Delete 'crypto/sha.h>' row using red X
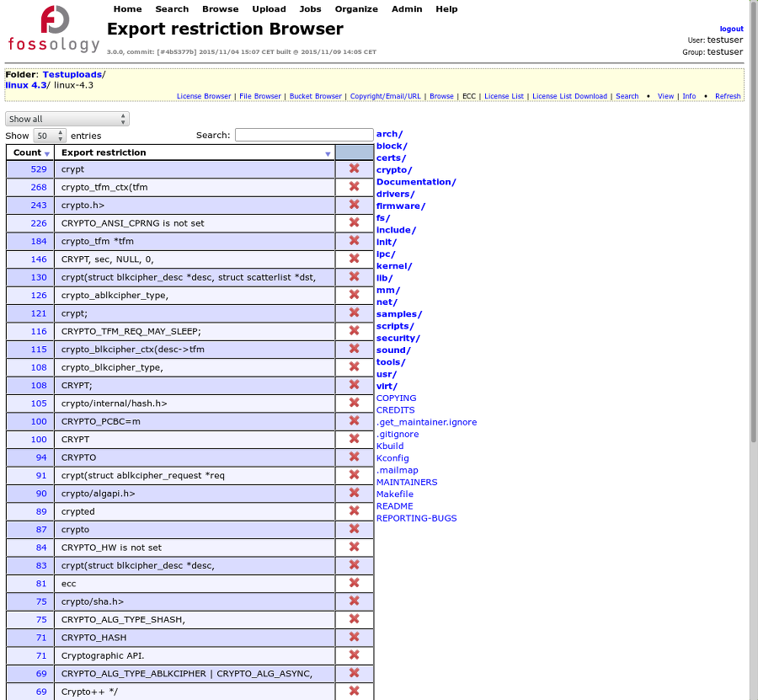This screenshot has width=758, height=700. (x=355, y=601)
